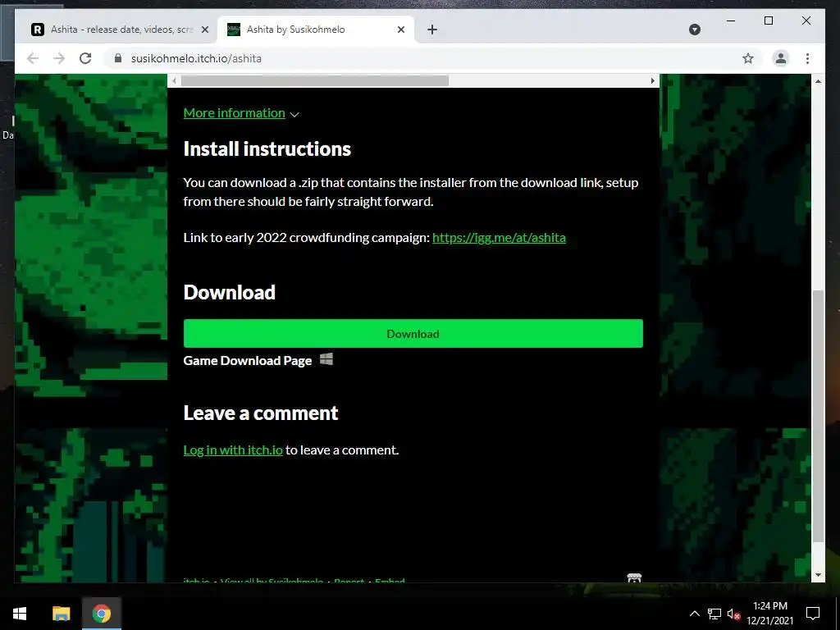This screenshot has height=630, width=840.
Task: Click the horizontal scrollbar left arrow
Action: point(174,81)
